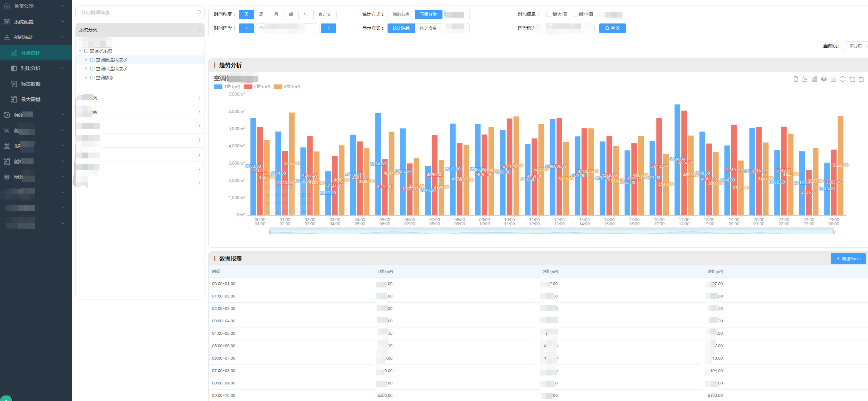Expand 空调热水 tree node arrow
Viewport: 868px width, 401px height.
pos(86,78)
